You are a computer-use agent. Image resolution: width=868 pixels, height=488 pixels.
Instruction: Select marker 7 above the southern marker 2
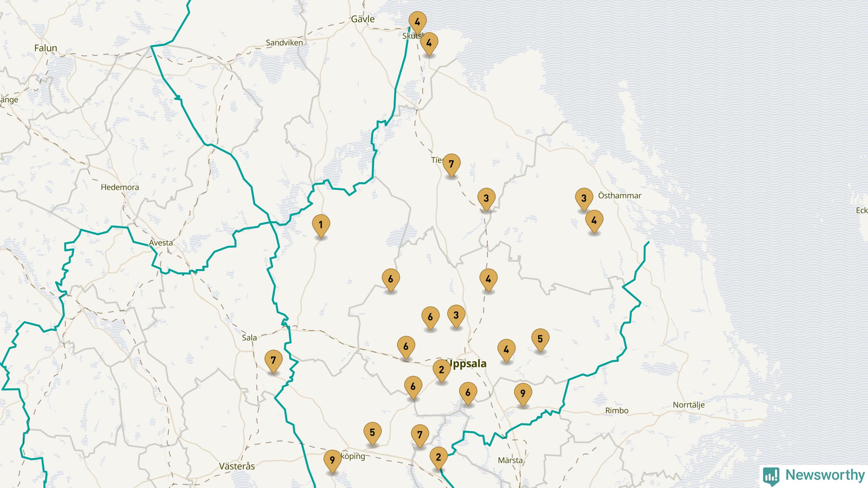[420, 435]
